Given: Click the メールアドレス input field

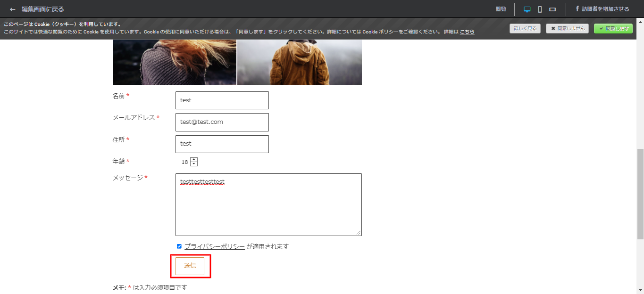Looking at the screenshot, I should [222, 122].
